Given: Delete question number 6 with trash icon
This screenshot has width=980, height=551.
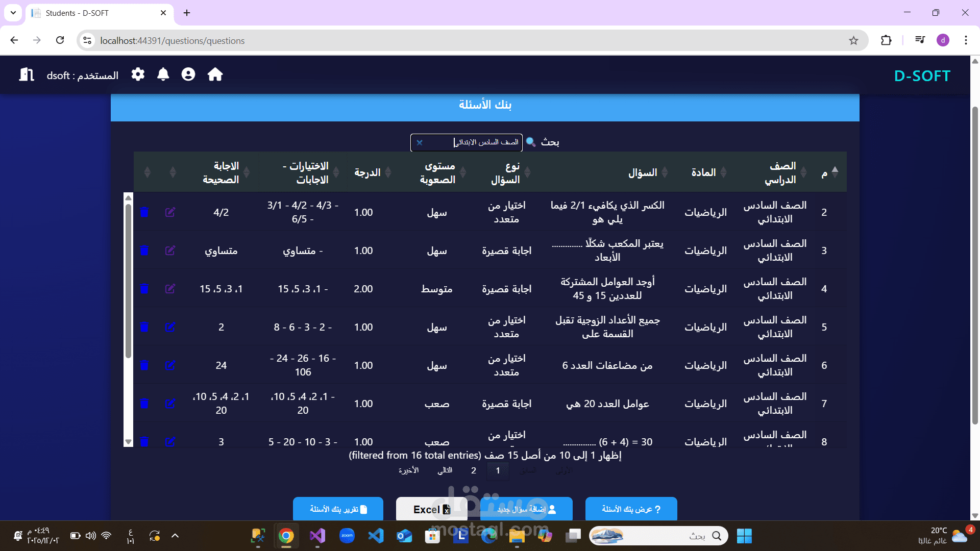Looking at the screenshot, I should point(144,365).
